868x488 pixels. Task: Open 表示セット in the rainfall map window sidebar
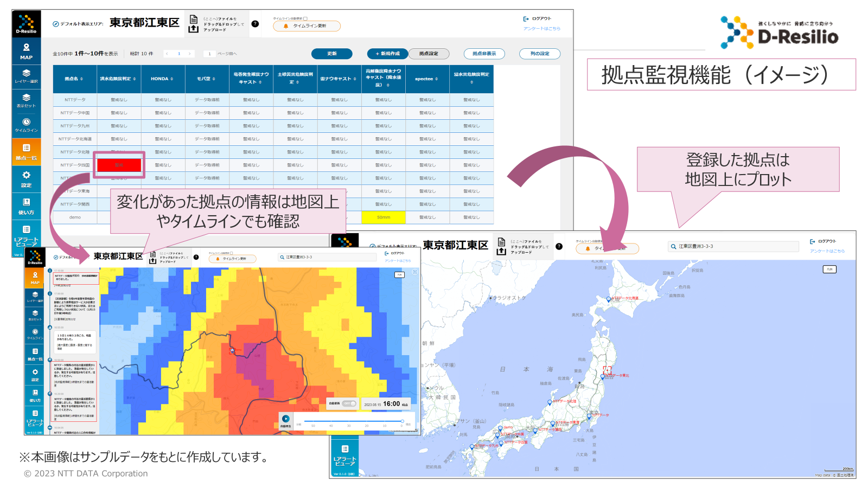click(x=35, y=315)
